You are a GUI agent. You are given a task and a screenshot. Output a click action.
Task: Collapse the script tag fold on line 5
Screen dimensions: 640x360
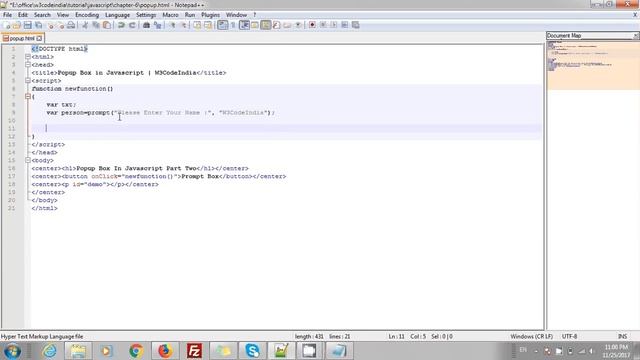coord(28,80)
